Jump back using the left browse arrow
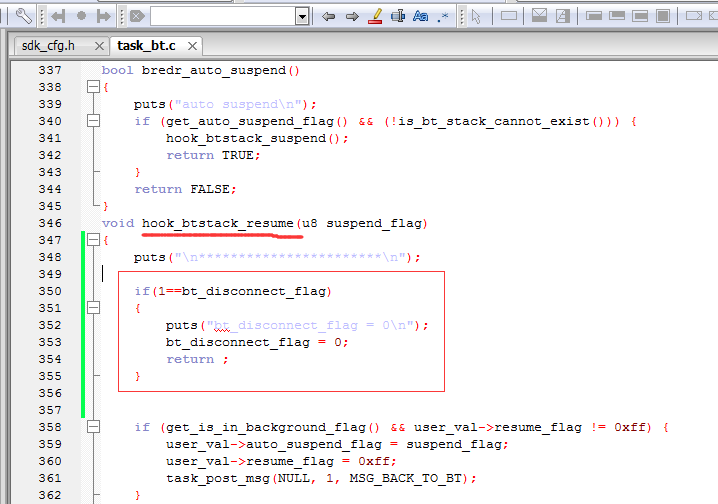 [58, 16]
